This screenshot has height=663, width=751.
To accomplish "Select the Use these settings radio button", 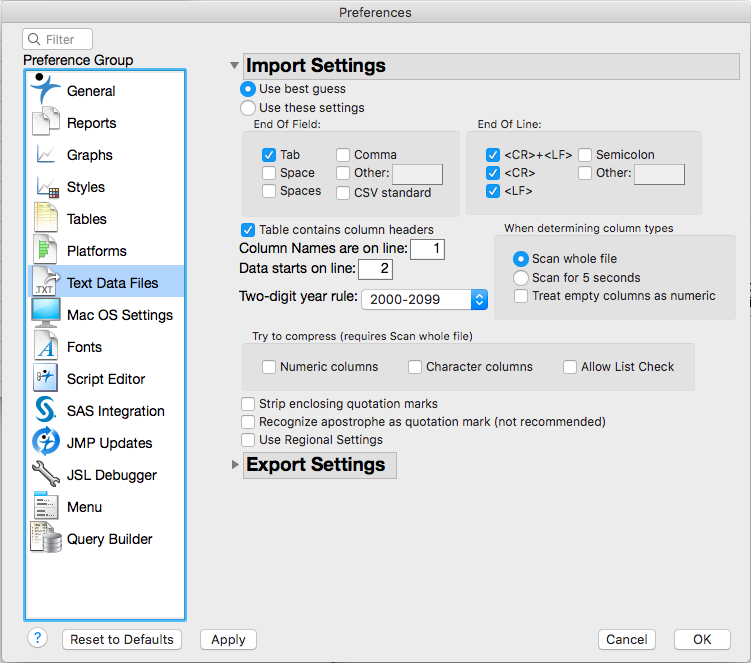I will [248, 108].
